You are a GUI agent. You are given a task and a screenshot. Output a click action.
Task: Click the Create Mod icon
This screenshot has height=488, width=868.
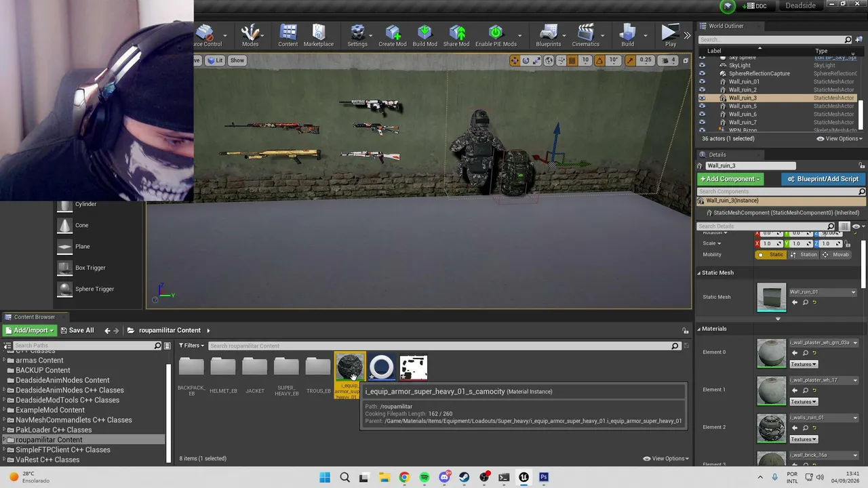392,36
